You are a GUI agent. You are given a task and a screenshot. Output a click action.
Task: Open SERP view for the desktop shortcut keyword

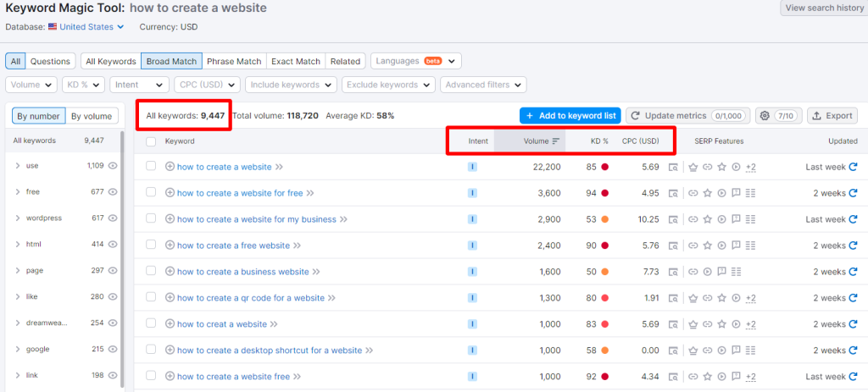(673, 351)
